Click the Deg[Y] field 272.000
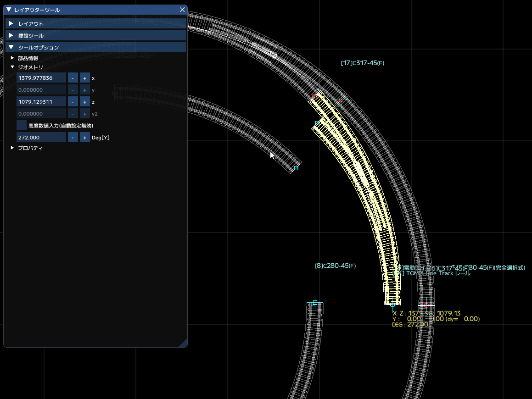Viewport: 532px width, 399px height. (41, 137)
